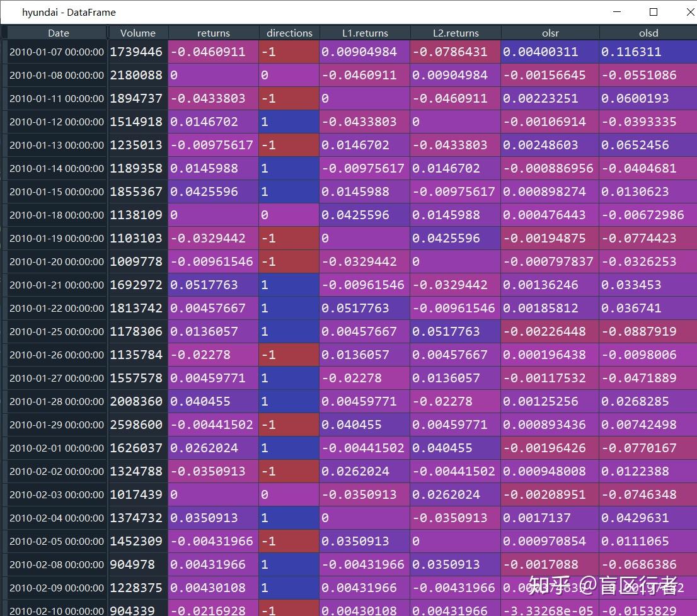
Task: Select directions cell in 2010-01-07 row
Action: [x=289, y=52]
